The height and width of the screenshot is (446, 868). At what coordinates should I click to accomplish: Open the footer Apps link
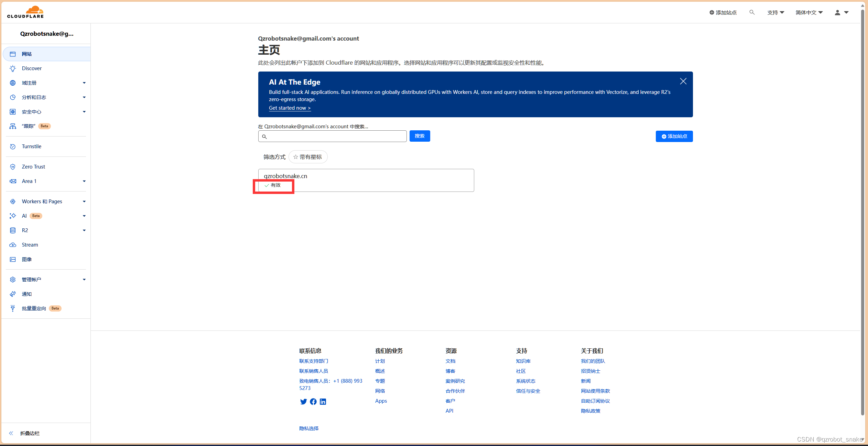(381, 401)
